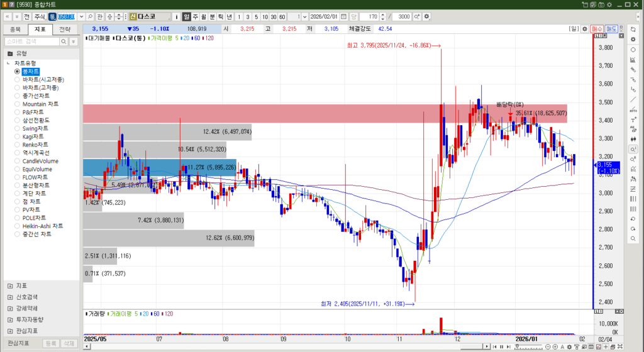Click the stock search magnifier icon
The width and height of the screenshot is (644, 352).
coord(91,16)
